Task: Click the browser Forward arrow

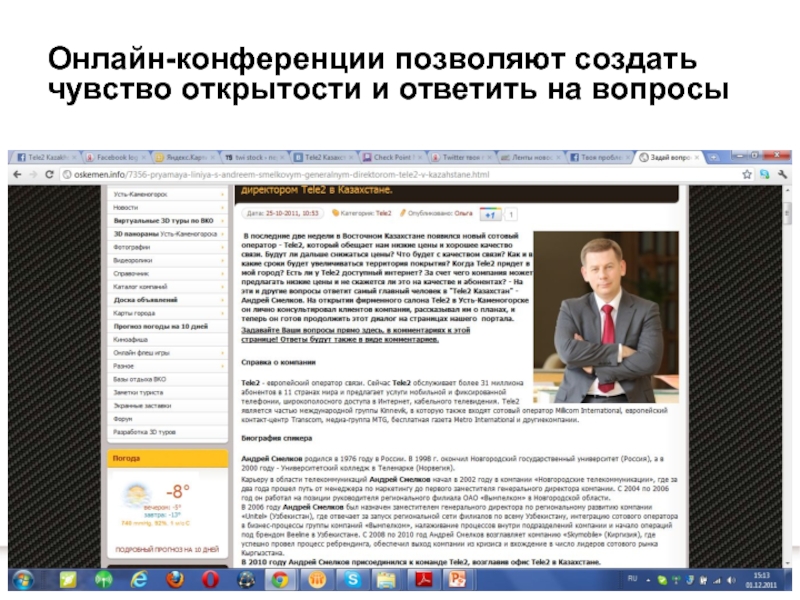Action: click(x=34, y=174)
